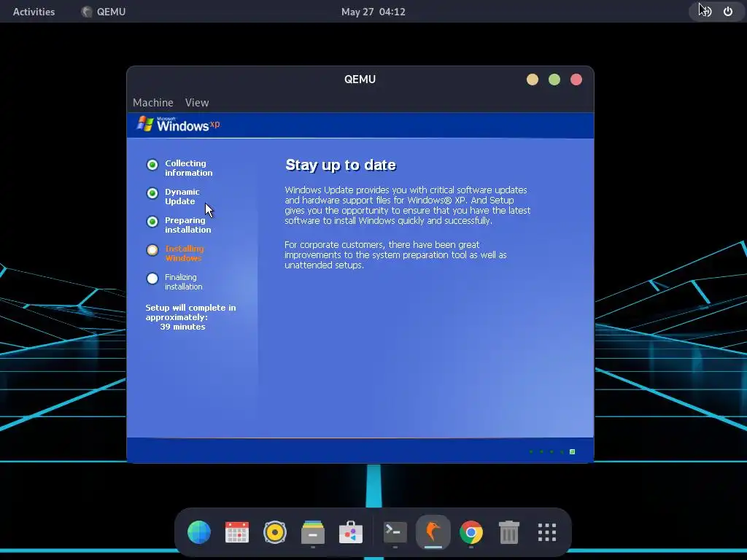
Task: Click the '39 minutes' remaining time text
Action: point(182,327)
